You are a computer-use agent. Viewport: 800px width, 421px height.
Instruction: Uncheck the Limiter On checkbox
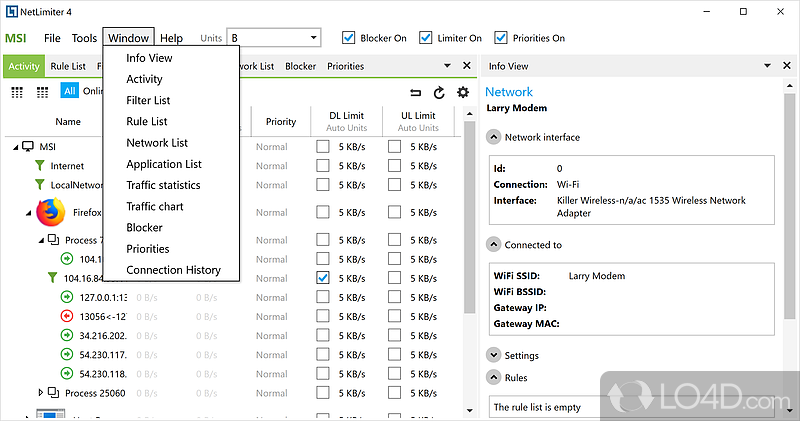(426, 38)
